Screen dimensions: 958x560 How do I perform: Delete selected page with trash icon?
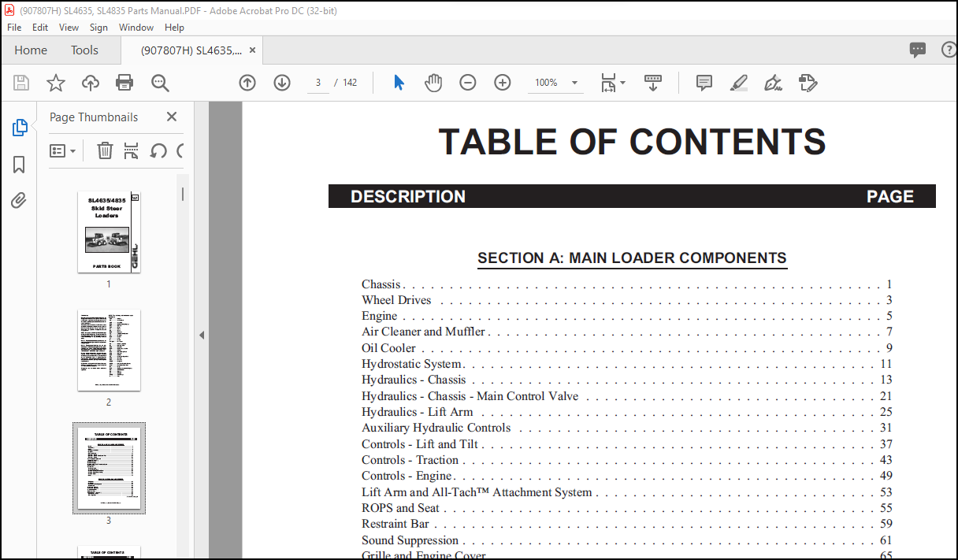[105, 150]
